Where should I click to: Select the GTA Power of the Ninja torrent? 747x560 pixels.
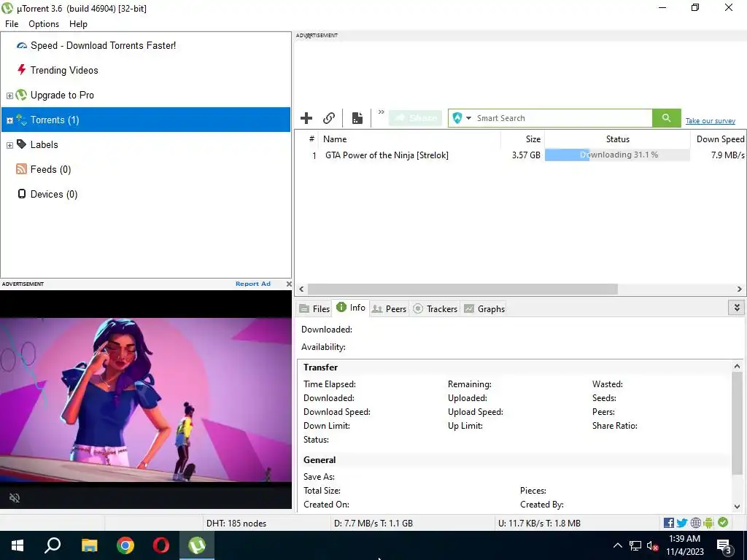387,155
